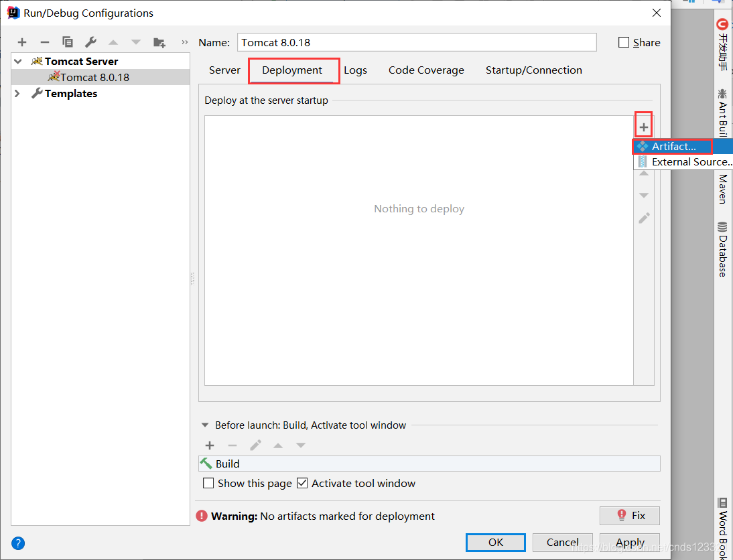Viewport: 733px width, 560px height.
Task: Edit deployment item pencil icon
Action: 644,218
